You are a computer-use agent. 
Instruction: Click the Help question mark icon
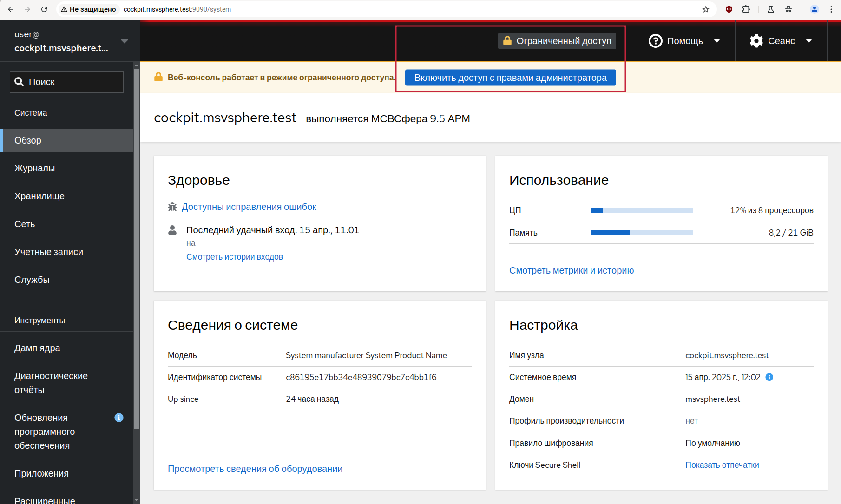tap(655, 41)
